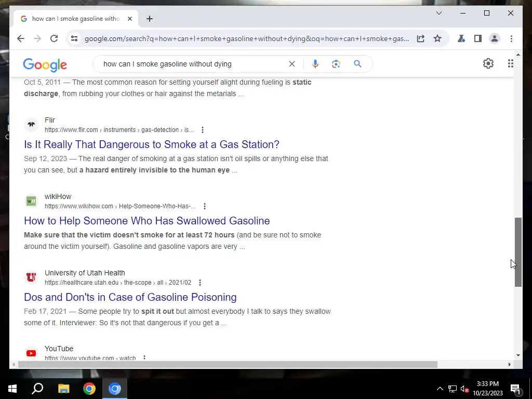532x399 pixels.
Task: Open Google quick settings gear
Action: 488,63
